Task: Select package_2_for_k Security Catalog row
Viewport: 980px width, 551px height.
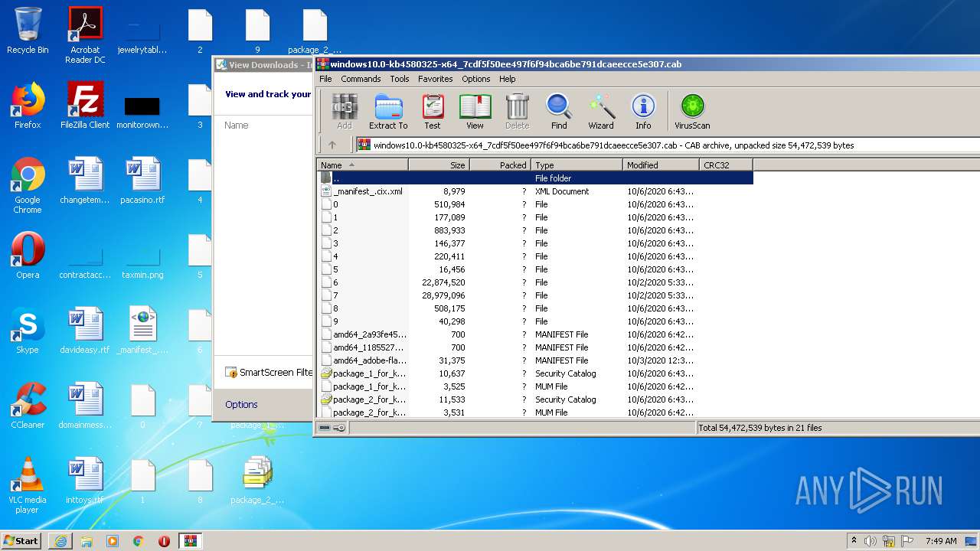Action: pyautogui.click(x=535, y=399)
